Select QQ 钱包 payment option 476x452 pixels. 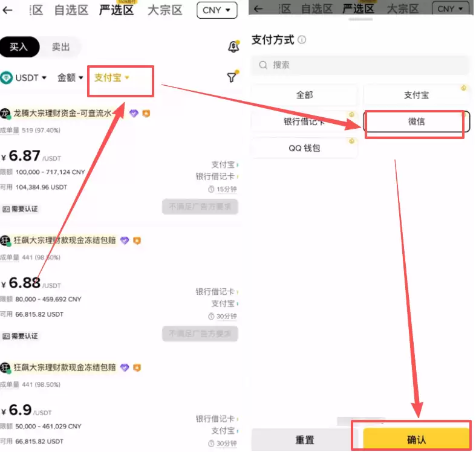pyautogui.click(x=304, y=148)
